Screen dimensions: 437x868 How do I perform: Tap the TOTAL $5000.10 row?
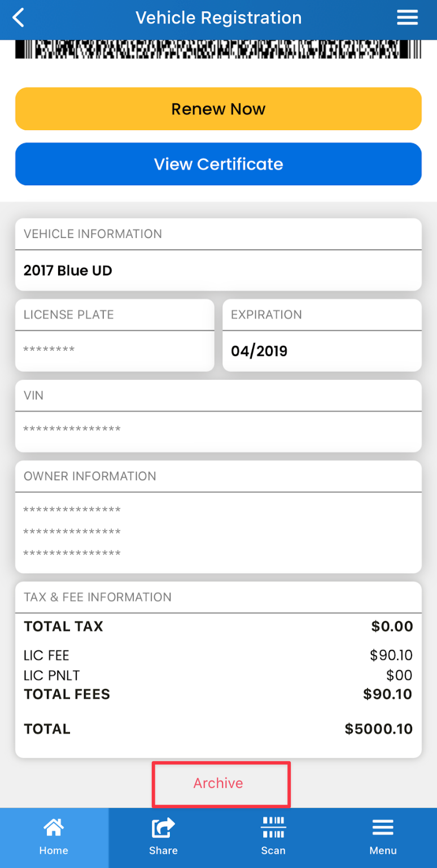pos(218,729)
